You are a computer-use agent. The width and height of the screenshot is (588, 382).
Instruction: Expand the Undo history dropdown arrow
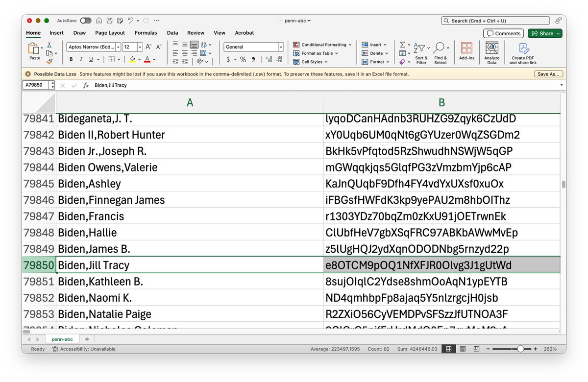138,21
